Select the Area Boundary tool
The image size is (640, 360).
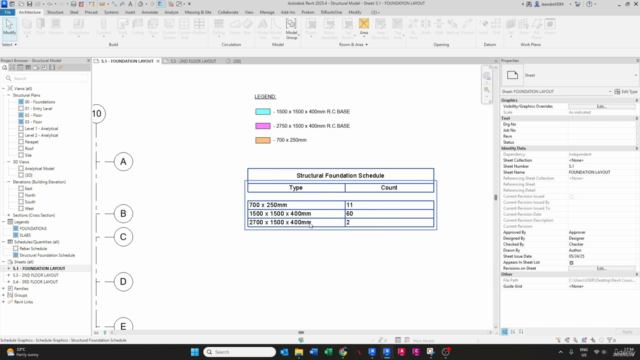[380, 28]
